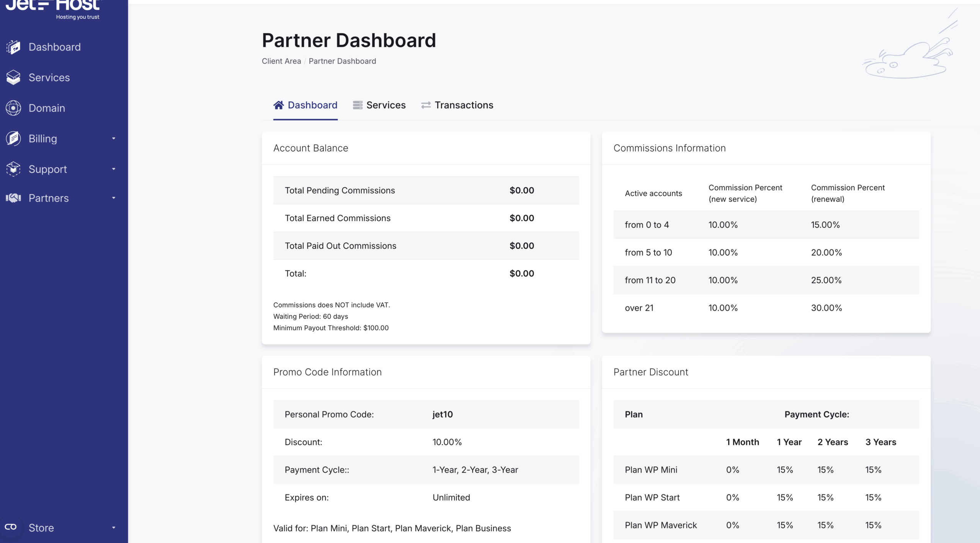Click the Billing sidebar icon
980x543 pixels.
click(13, 139)
